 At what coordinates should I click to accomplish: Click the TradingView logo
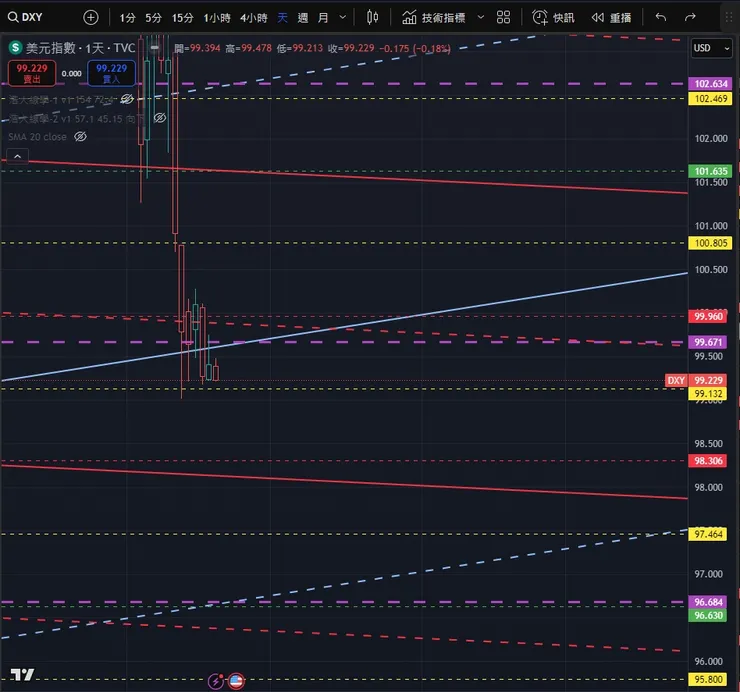[22, 675]
